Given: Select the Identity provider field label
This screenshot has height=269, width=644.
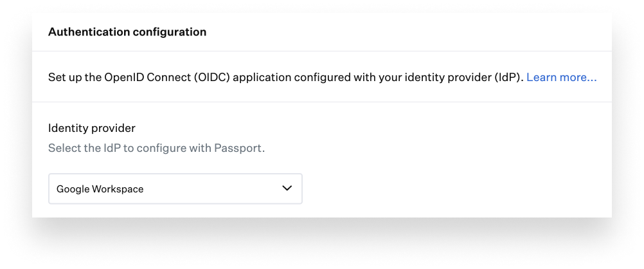Looking at the screenshot, I should click(x=92, y=128).
